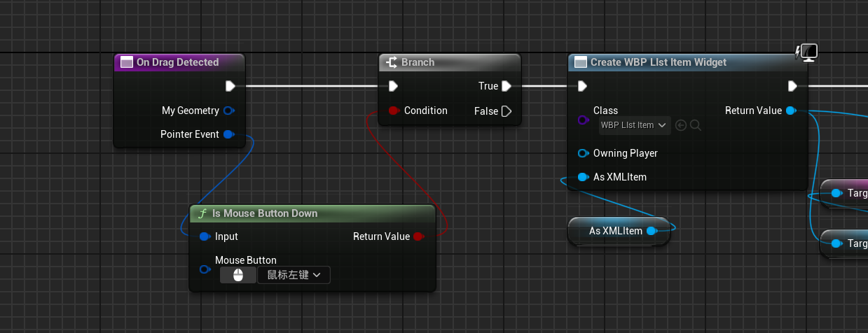Select the Branch node title bar
This screenshot has height=333, width=868.
click(x=450, y=62)
